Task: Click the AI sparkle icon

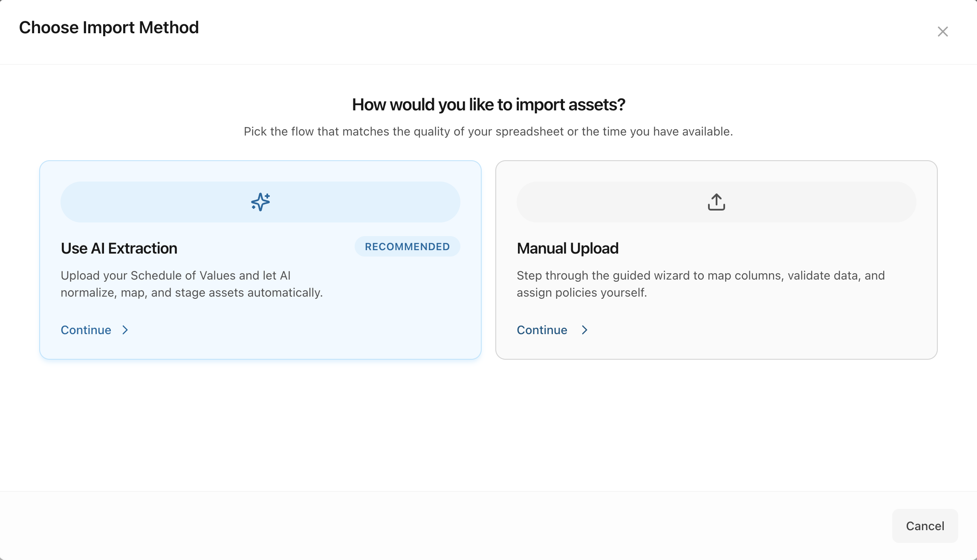Action: [x=260, y=202]
